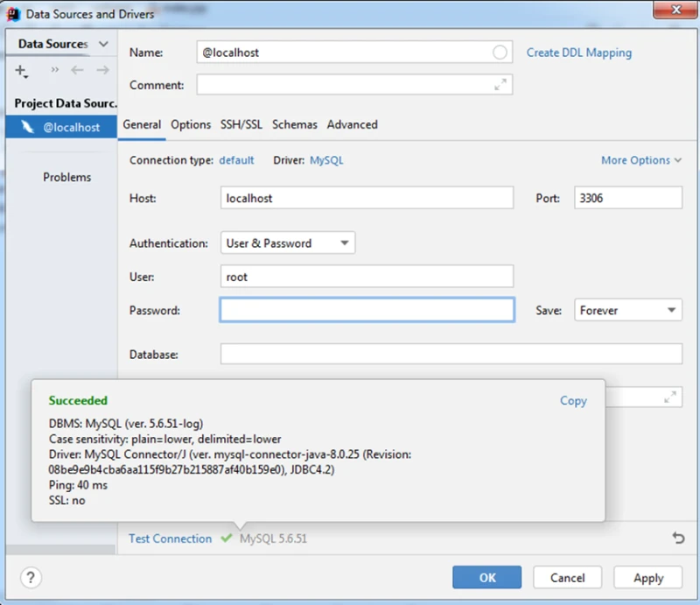Click the add data source plus icon
Screen dimensions: 700x605
[x=21, y=71]
